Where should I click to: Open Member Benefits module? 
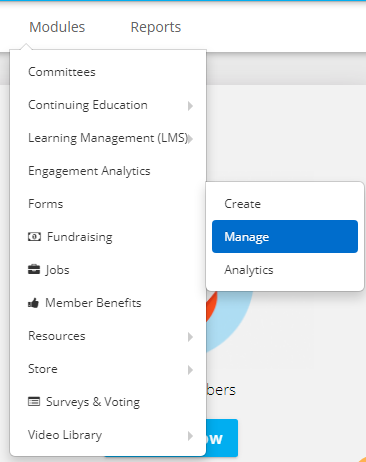click(93, 303)
